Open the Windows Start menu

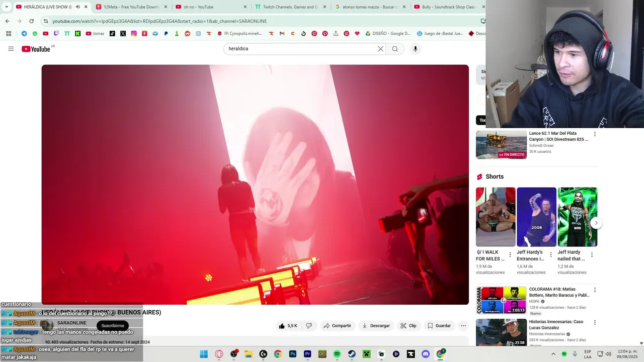point(204,354)
